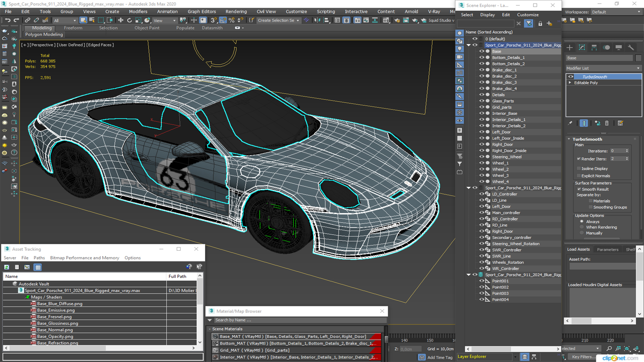The image size is (644, 362).
Task: Display cameras filter in Scene Explorer sidebar
Action: click(x=460, y=57)
